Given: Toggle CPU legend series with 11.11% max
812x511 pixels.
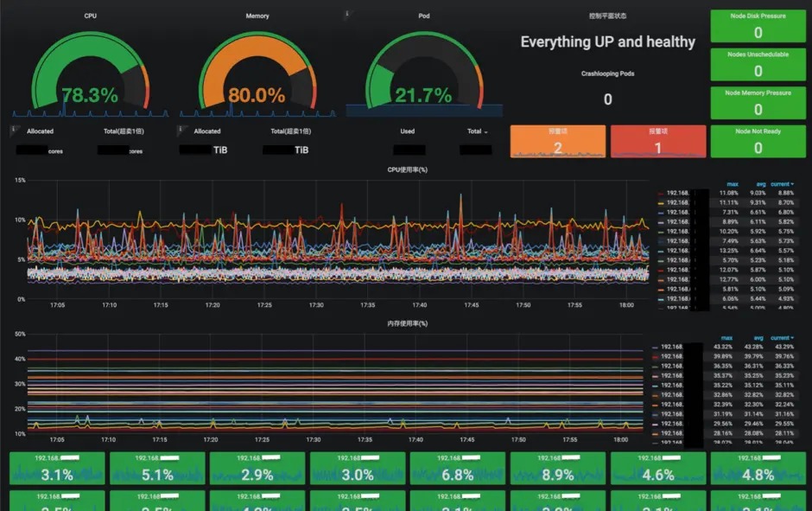Looking at the screenshot, I should (x=678, y=202).
